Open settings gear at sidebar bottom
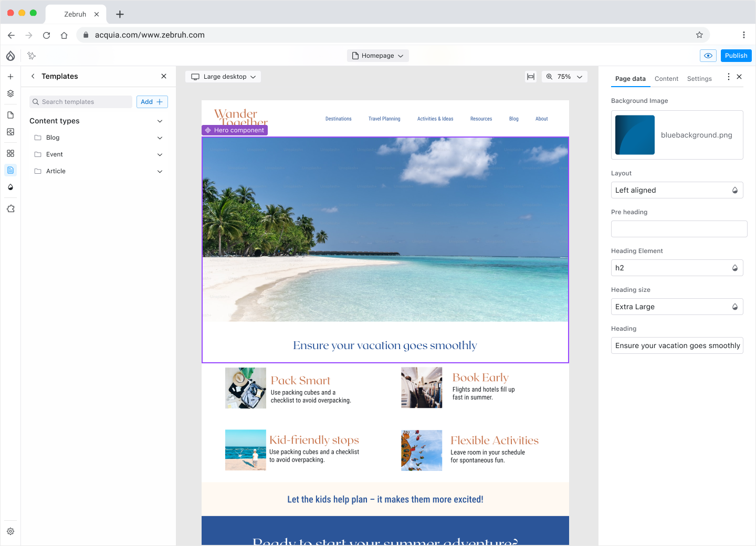Image resolution: width=756 pixels, height=546 pixels. (10, 531)
